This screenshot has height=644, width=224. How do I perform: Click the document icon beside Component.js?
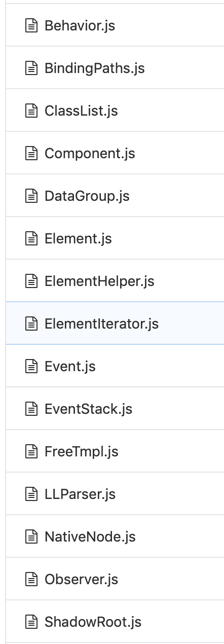31,153
